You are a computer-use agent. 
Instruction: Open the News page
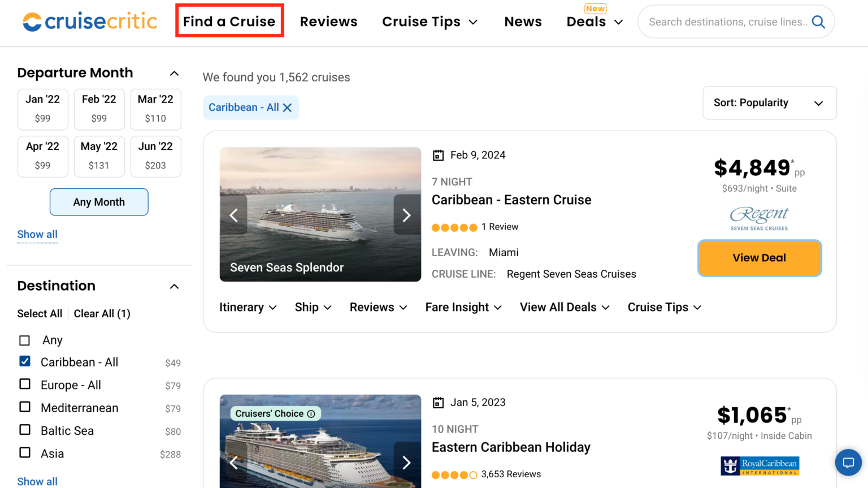523,21
